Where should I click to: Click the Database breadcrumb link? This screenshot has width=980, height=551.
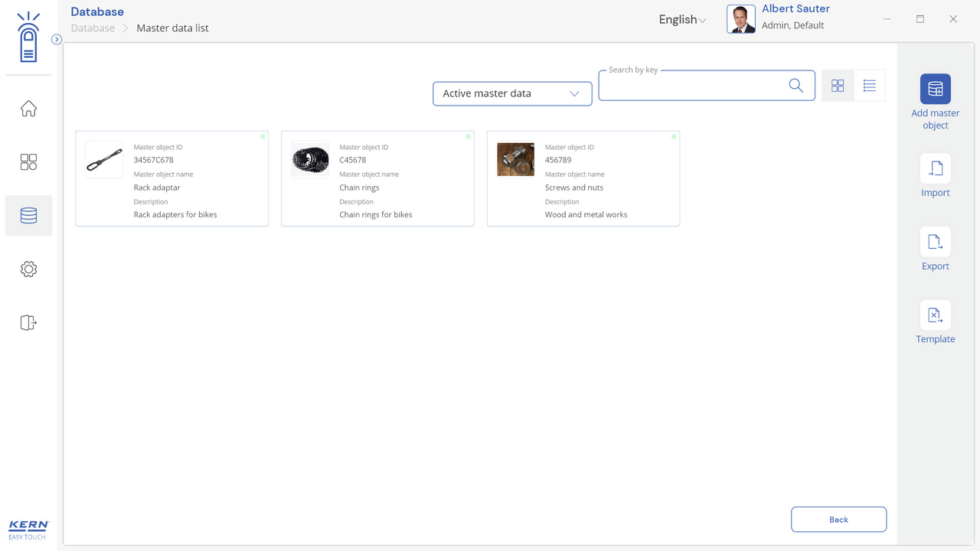(93, 28)
